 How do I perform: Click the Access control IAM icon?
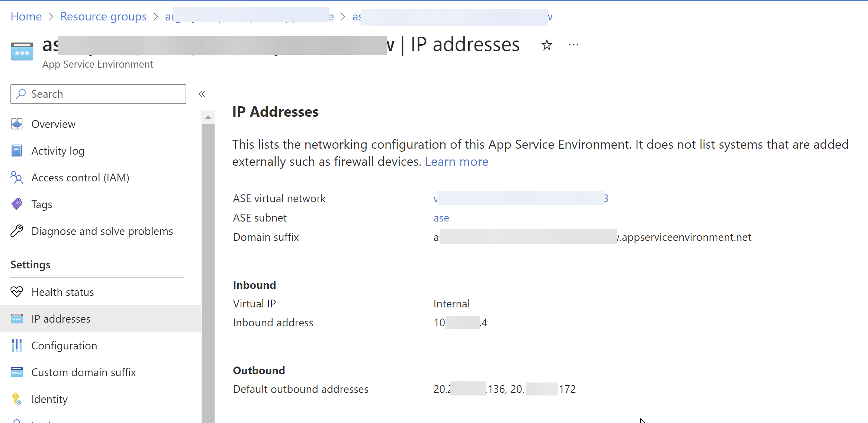(16, 178)
